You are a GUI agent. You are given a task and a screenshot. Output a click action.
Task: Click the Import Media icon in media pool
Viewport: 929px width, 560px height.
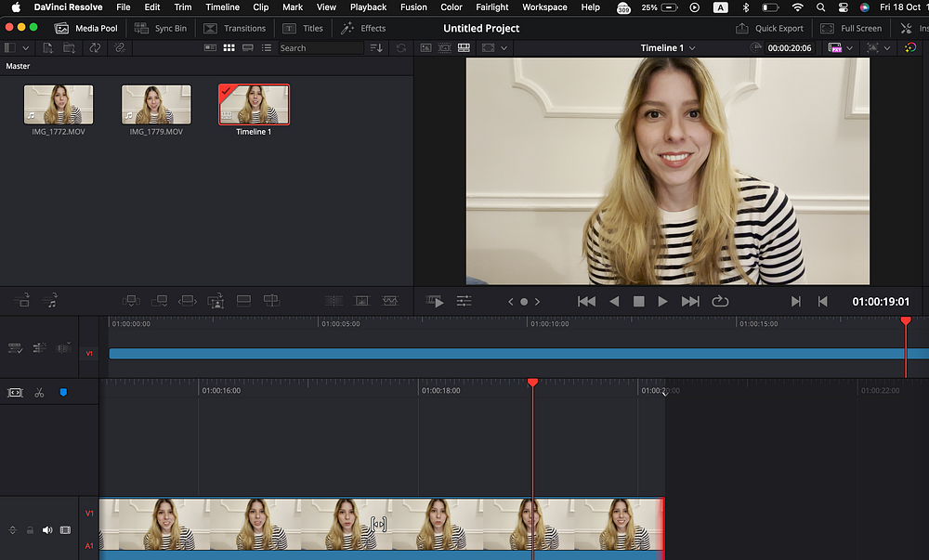click(x=46, y=47)
